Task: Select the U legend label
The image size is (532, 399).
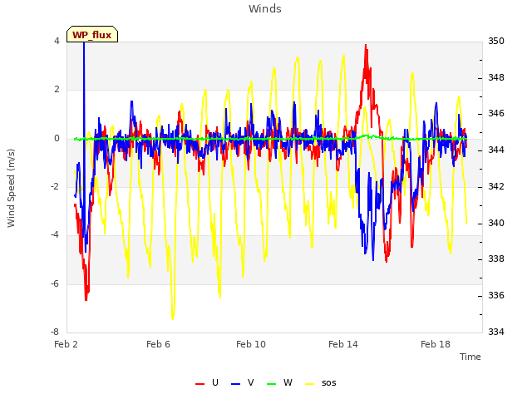Action: [x=215, y=382]
